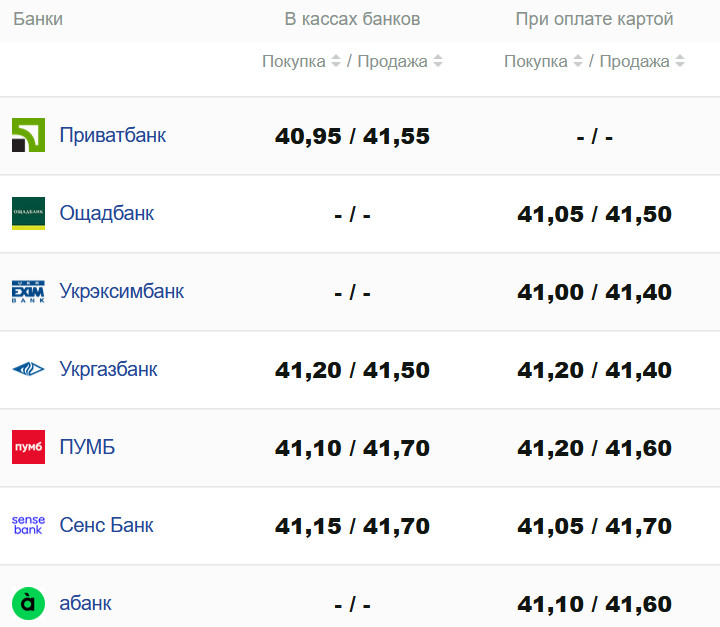Open the Приватбанк link
The height and width of the screenshot is (627, 720).
coord(113,135)
